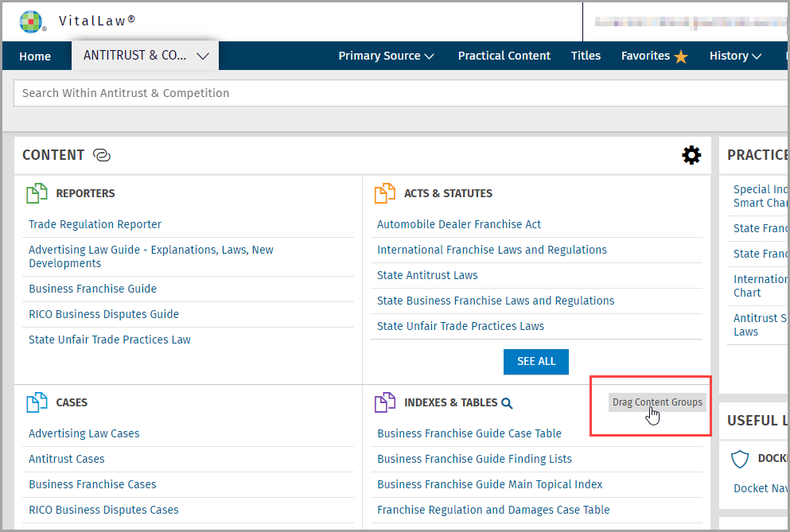Open State Unfair Trade Practices Laws
The image size is (790, 532).
461,327
